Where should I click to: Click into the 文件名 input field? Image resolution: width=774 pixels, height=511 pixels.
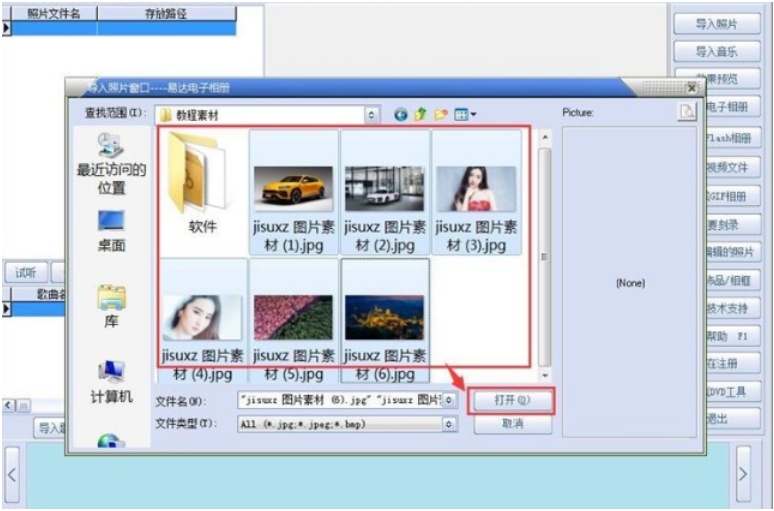tap(340, 400)
